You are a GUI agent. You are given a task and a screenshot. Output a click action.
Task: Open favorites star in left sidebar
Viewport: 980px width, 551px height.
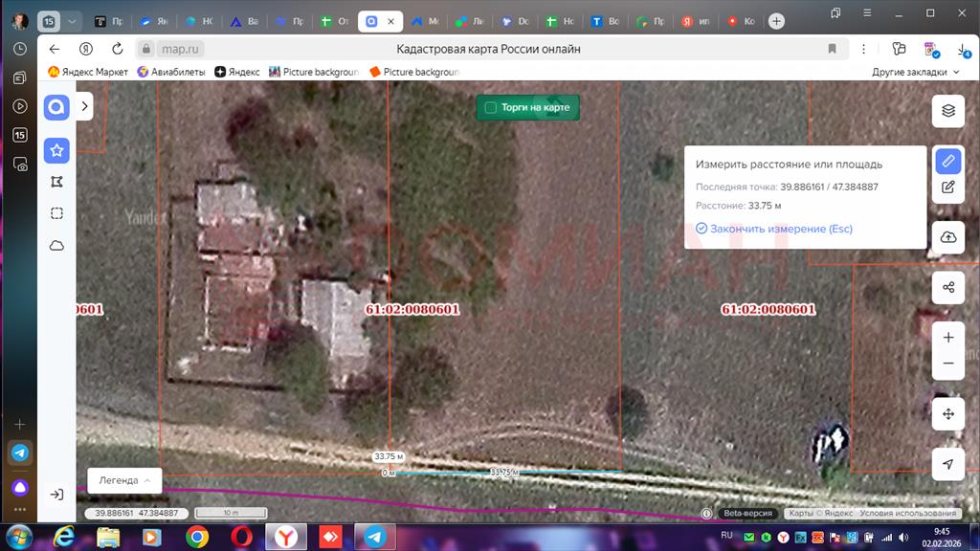click(56, 150)
